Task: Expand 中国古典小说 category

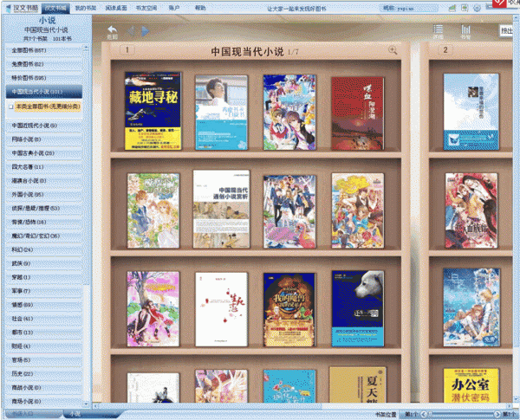Action: coord(44,153)
